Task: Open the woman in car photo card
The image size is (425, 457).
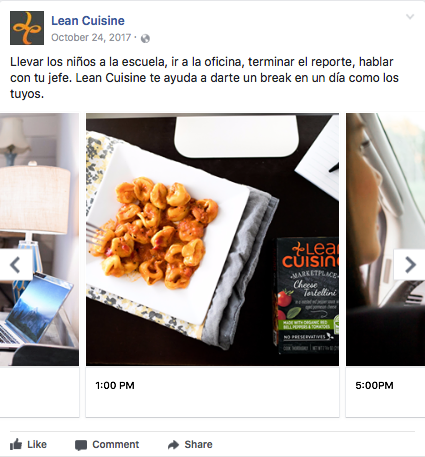Action: 385,239
